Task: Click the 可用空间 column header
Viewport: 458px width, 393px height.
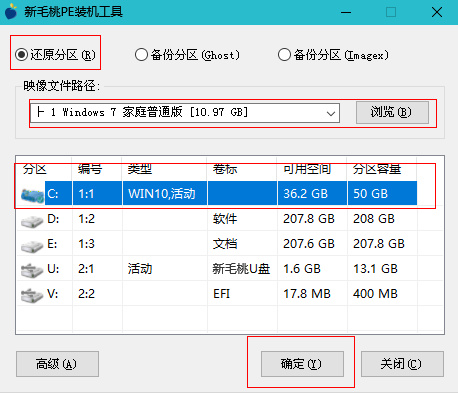Action: coord(307,169)
